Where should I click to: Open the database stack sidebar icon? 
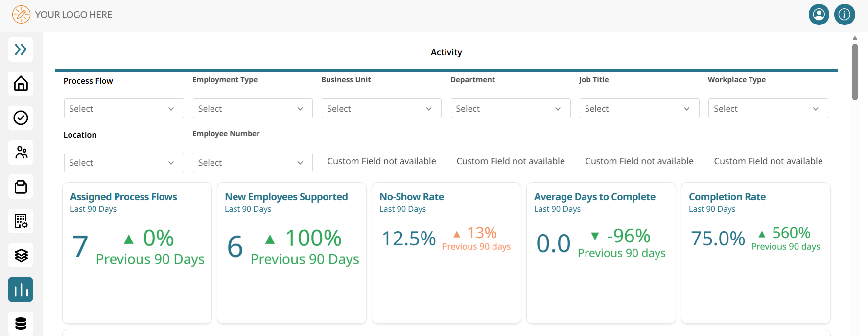pyautogui.click(x=21, y=323)
